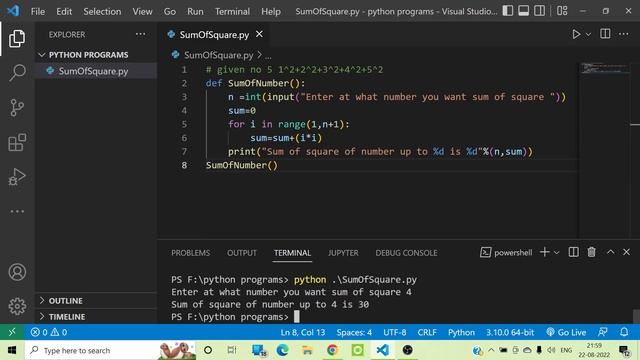This screenshot has height=360, width=640.
Task: Switch to the TERMINAL panel tab
Action: pyautogui.click(x=292, y=253)
